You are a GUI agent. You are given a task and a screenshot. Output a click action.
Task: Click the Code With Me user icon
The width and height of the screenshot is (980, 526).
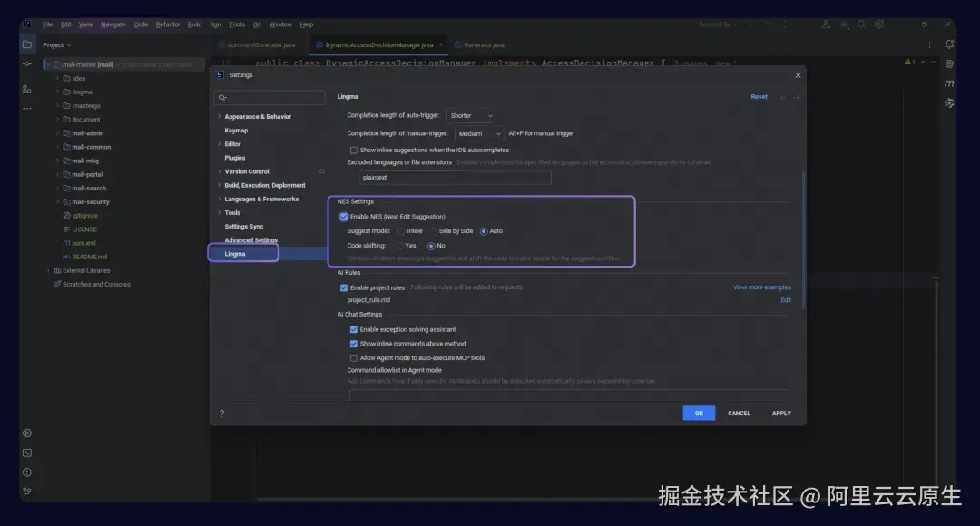pyautogui.click(x=826, y=24)
